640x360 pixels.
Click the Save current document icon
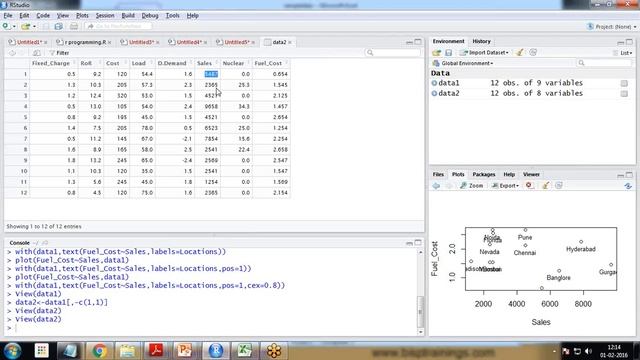point(46,27)
